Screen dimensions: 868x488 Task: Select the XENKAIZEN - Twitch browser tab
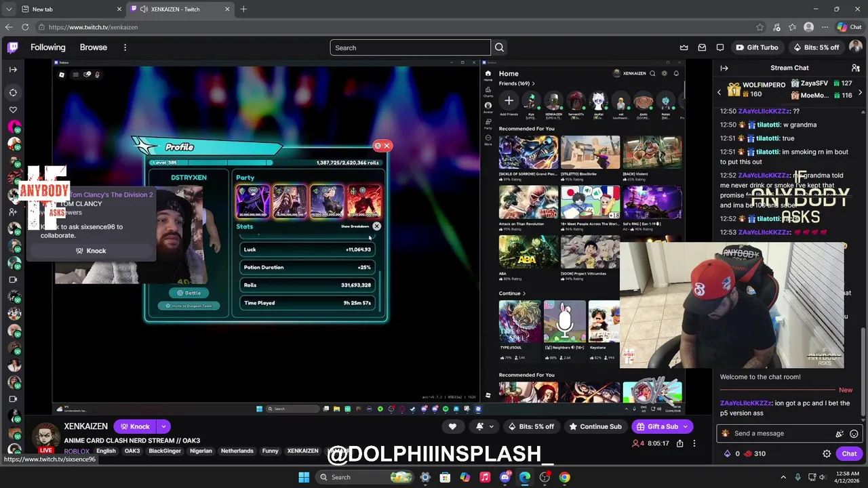pos(180,9)
